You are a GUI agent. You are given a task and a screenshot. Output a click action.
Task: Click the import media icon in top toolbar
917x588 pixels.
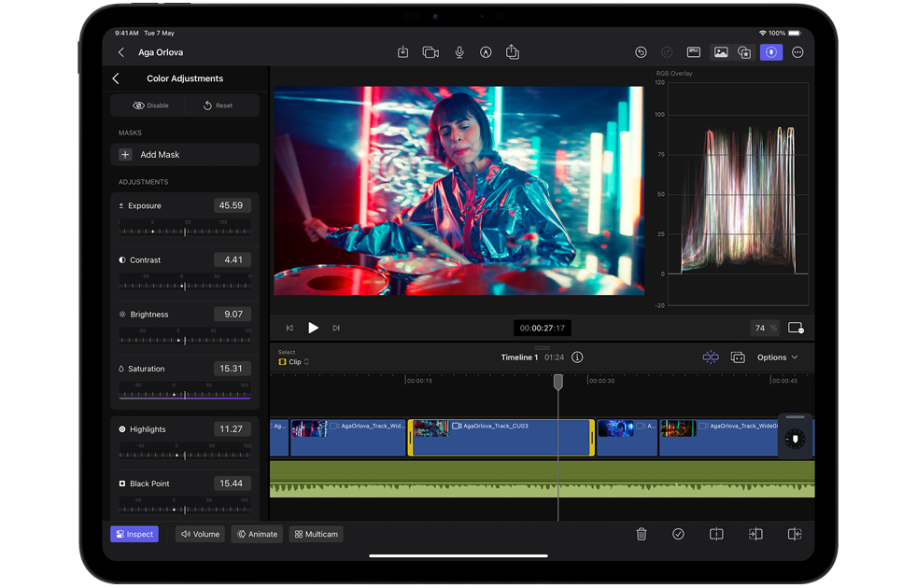(402, 52)
